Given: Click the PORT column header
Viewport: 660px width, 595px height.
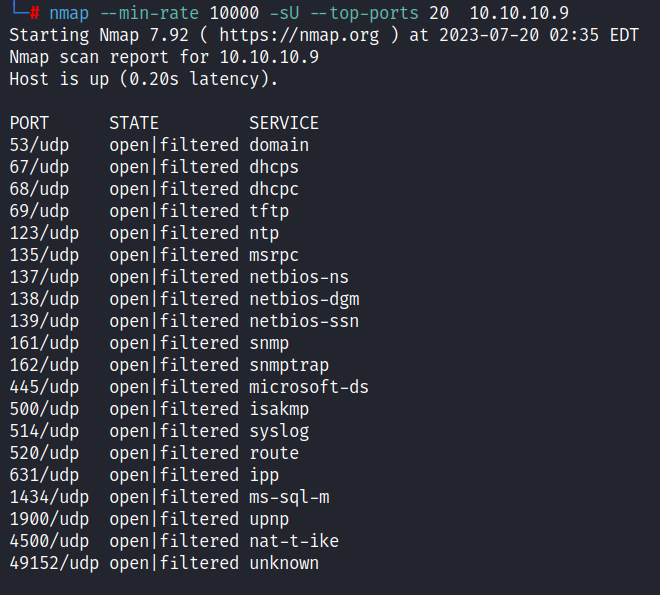Looking at the screenshot, I should (29, 123).
